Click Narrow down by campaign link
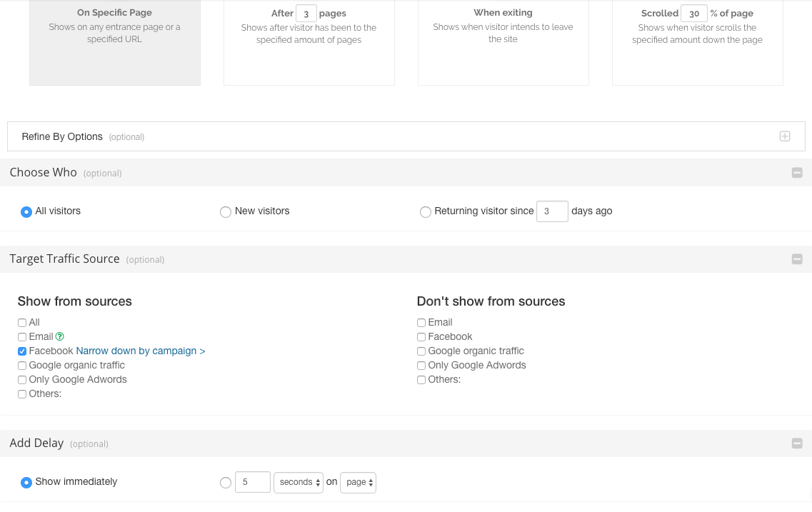The image size is (812, 512). point(141,351)
